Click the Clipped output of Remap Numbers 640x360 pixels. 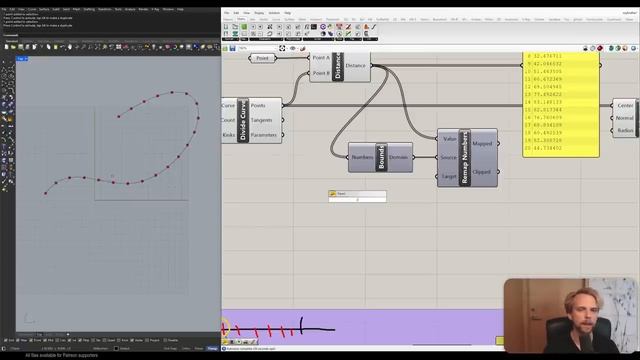(482, 172)
